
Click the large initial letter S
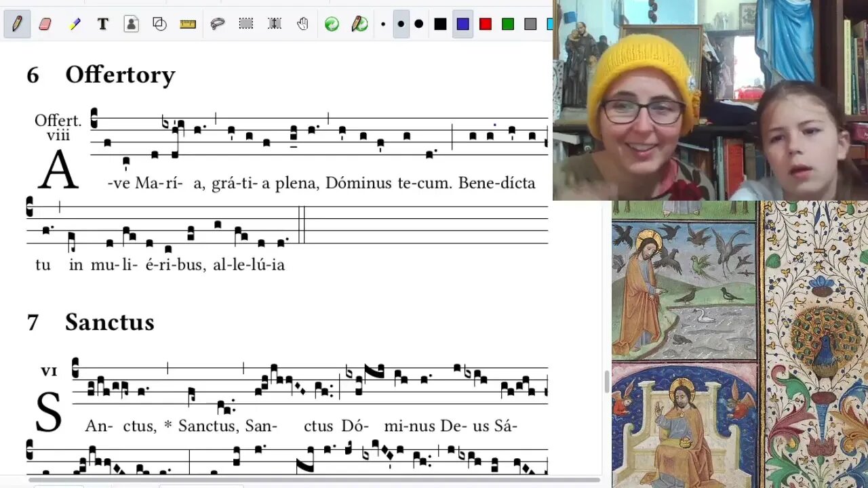tap(48, 413)
